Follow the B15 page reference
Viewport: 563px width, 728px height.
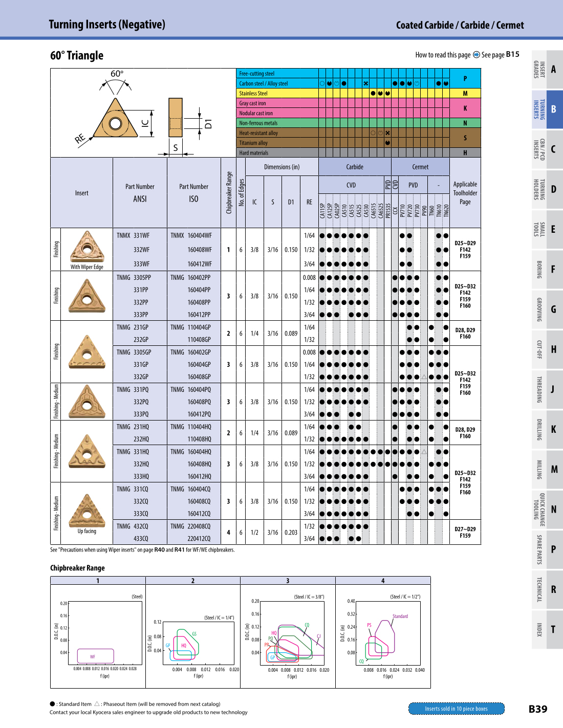pyautogui.click(x=513, y=54)
